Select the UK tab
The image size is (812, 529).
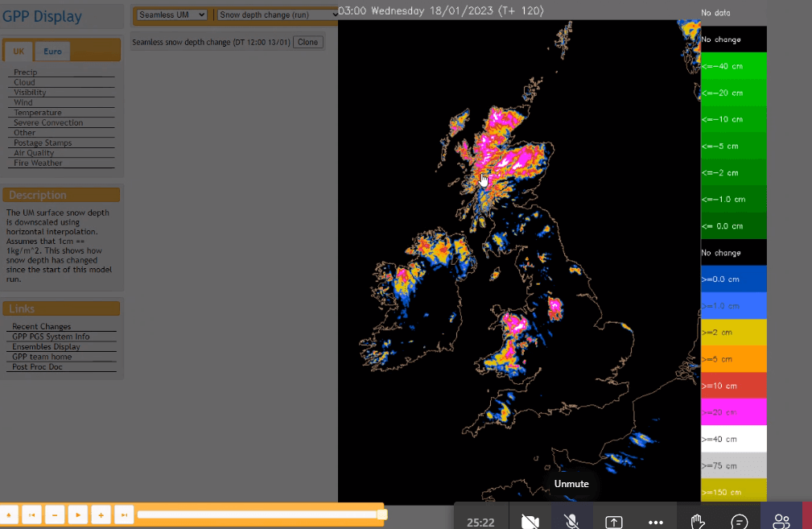pos(19,52)
